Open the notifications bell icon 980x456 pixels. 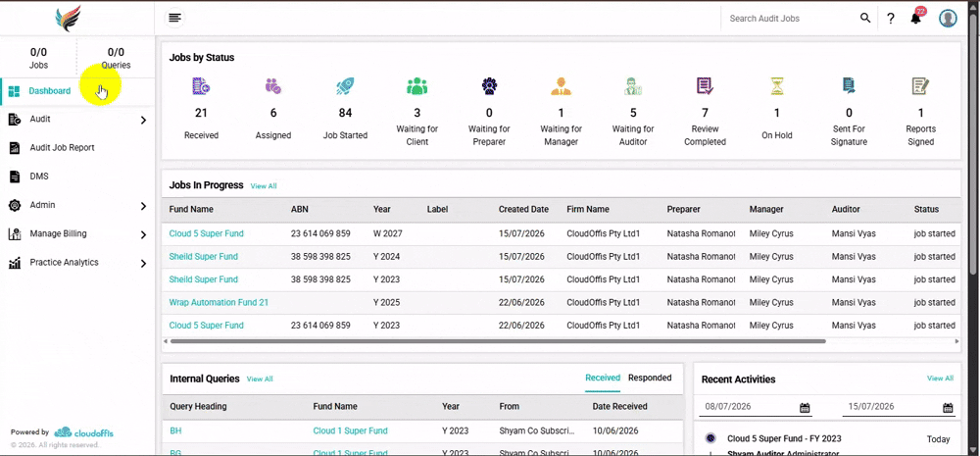(x=916, y=18)
